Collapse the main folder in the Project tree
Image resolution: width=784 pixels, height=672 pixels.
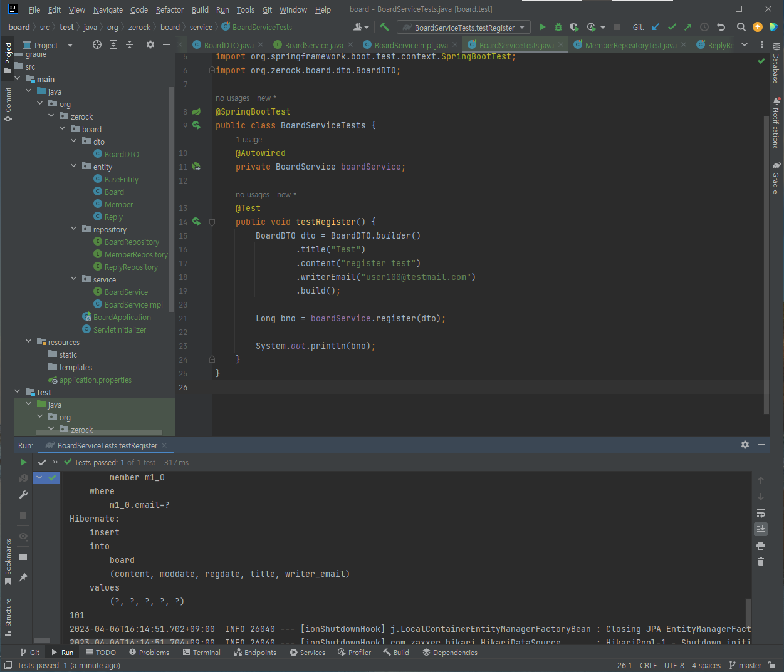click(18, 79)
